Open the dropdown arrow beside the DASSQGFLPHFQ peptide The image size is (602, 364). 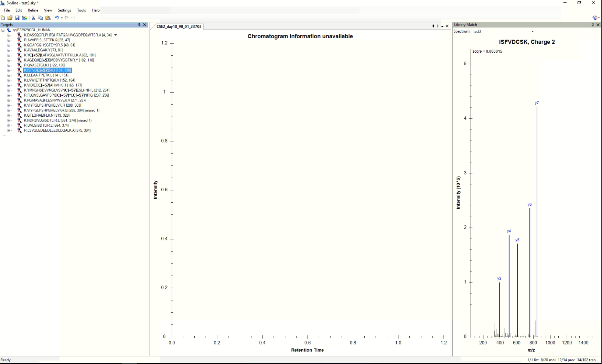tap(116, 35)
